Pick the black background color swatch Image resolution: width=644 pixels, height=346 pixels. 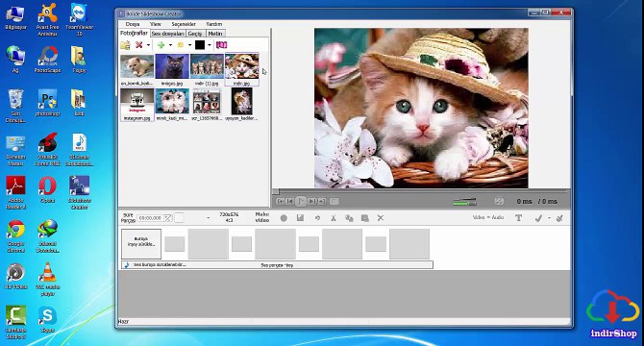click(x=200, y=45)
